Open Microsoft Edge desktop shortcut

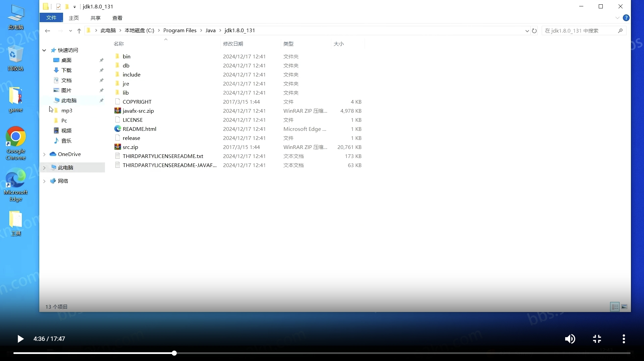point(15,185)
